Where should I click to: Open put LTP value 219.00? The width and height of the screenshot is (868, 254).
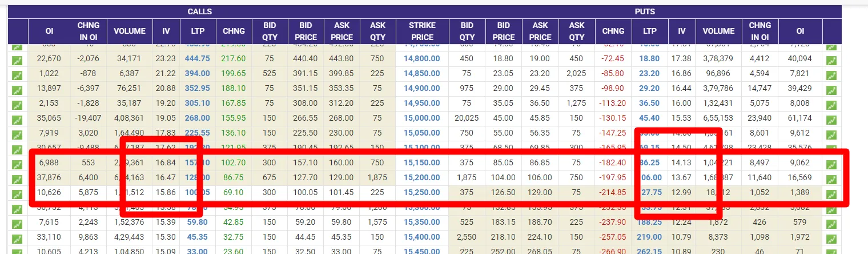point(649,237)
